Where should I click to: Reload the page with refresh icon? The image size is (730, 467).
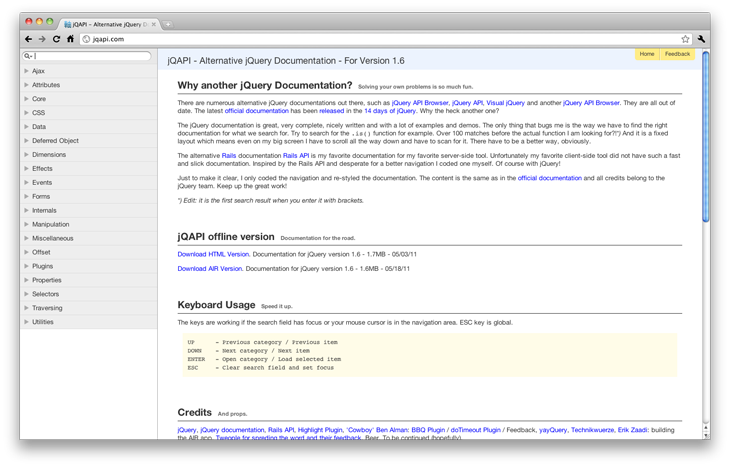coord(57,39)
